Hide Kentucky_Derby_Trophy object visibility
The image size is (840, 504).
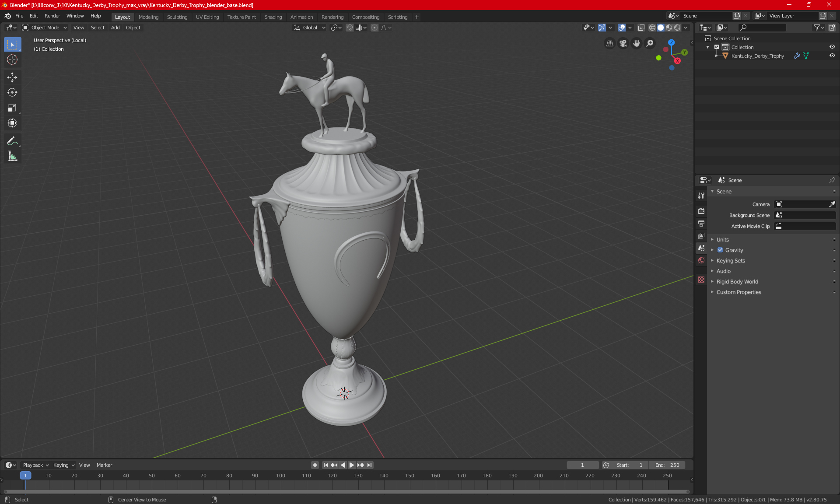tap(832, 56)
